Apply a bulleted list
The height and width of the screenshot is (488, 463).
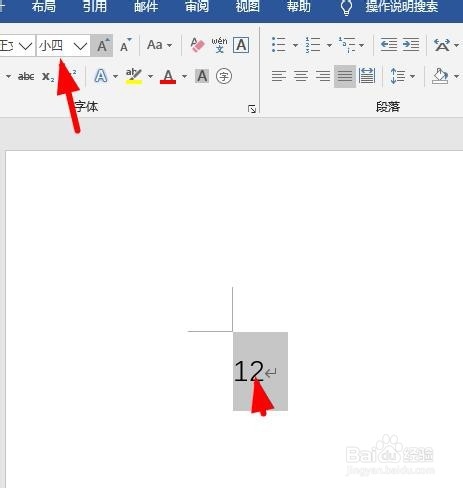click(279, 45)
